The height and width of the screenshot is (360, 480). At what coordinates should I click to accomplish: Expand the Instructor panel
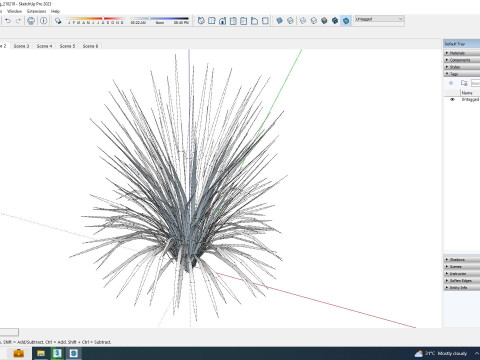[x=462, y=273]
